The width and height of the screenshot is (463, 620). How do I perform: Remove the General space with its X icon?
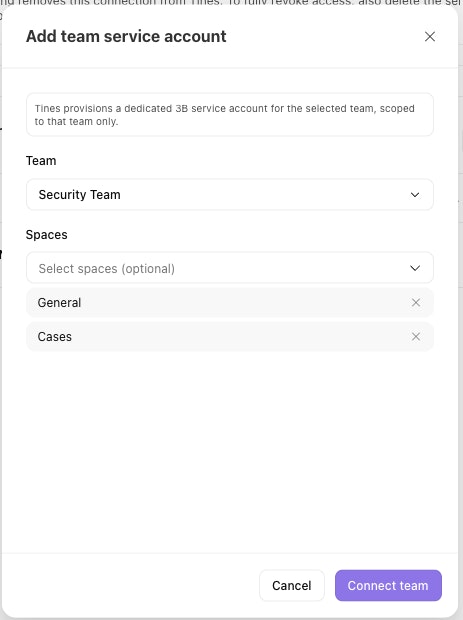[416, 303]
